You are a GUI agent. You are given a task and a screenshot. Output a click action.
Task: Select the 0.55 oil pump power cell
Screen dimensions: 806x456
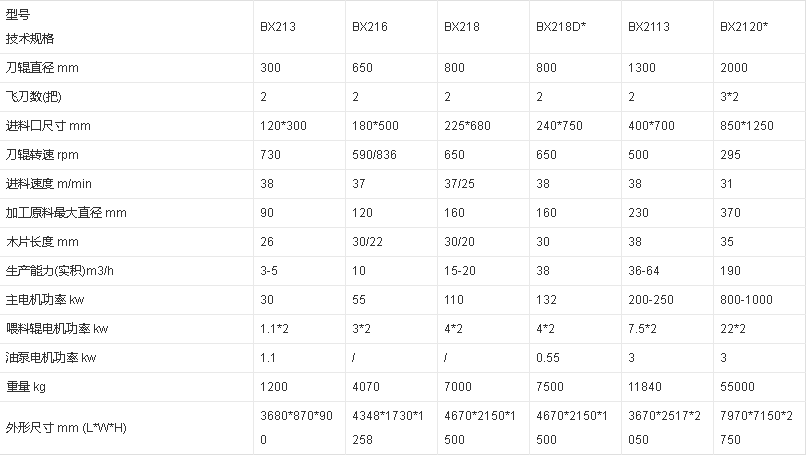547,357
